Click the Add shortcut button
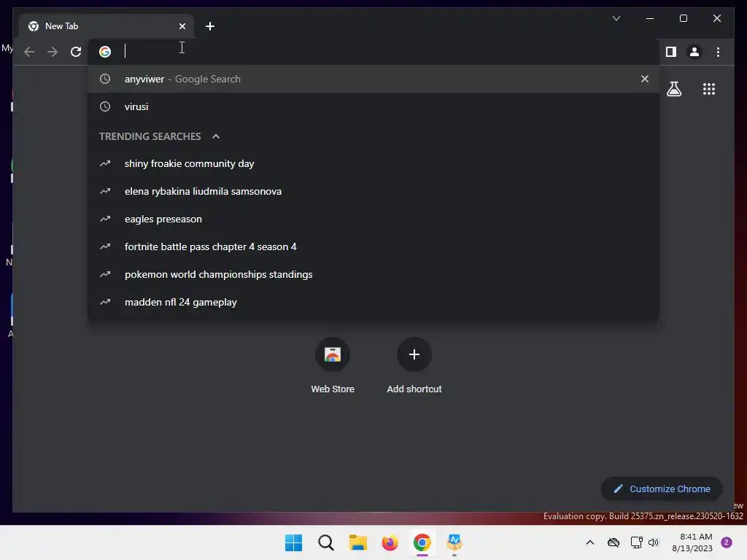 (414, 365)
